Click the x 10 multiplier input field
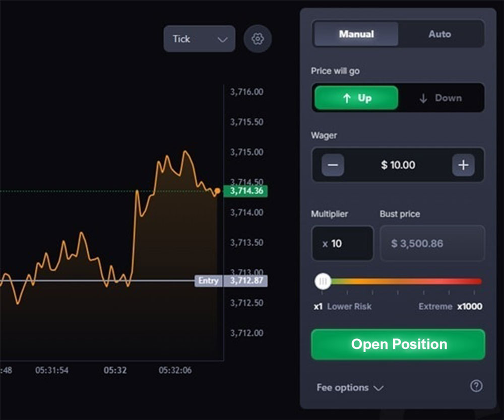The height and width of the screenshot is (420, 504). [x=342, y=243]
